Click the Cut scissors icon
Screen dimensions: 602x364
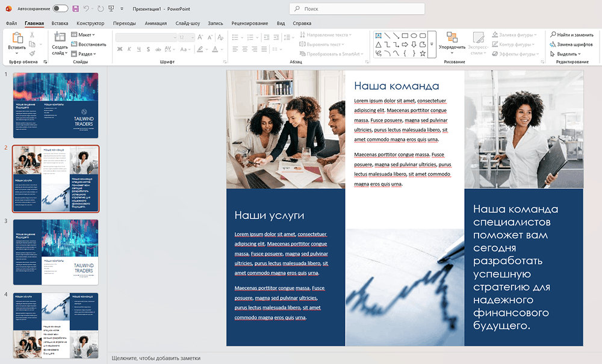33,35
